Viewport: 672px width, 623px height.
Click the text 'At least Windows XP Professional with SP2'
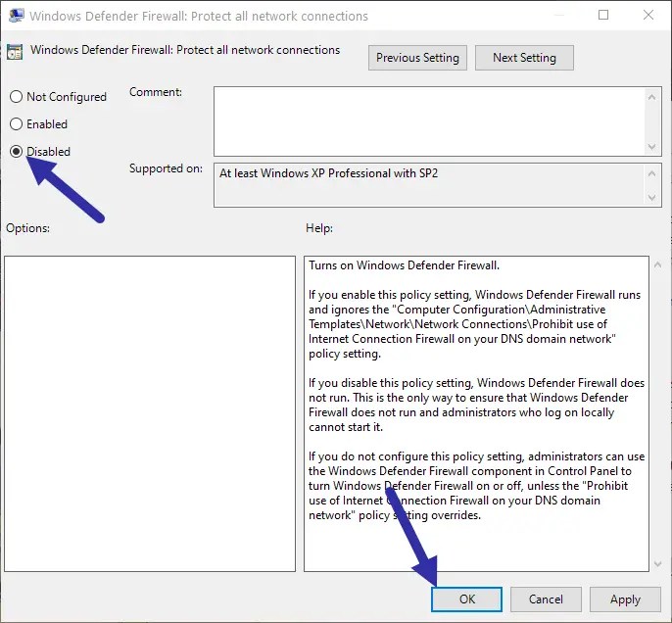[x=329, y=173]
